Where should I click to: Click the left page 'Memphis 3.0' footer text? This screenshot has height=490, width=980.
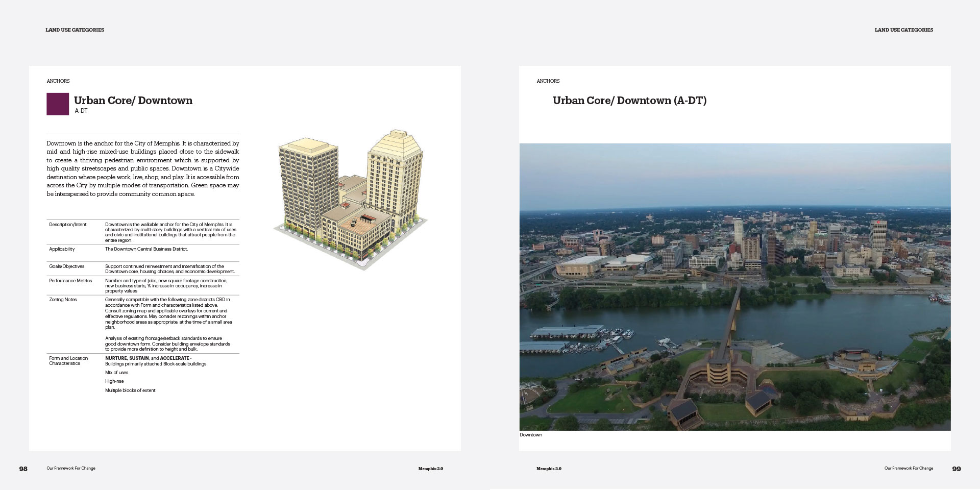[430, 469]
